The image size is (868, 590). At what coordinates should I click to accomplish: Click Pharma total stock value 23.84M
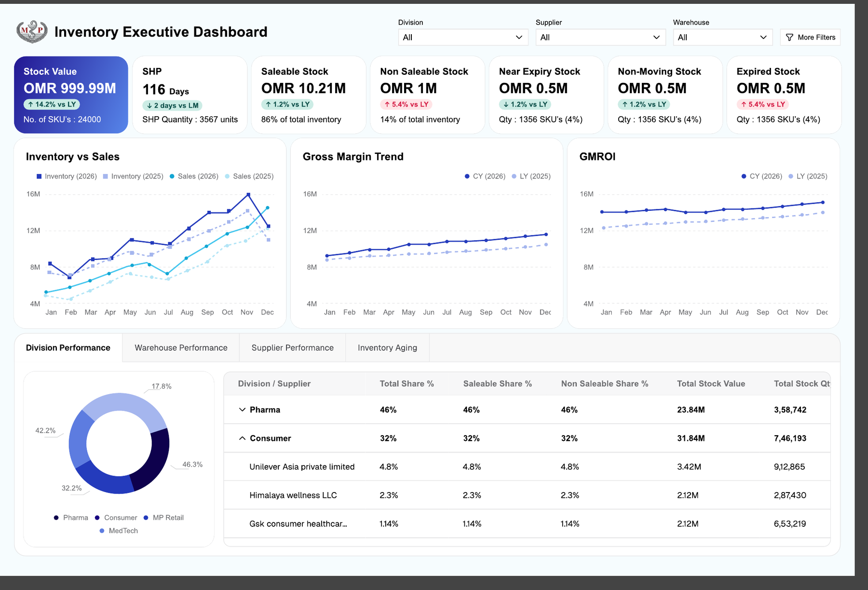pyautogui.click(x=691, y=410)
